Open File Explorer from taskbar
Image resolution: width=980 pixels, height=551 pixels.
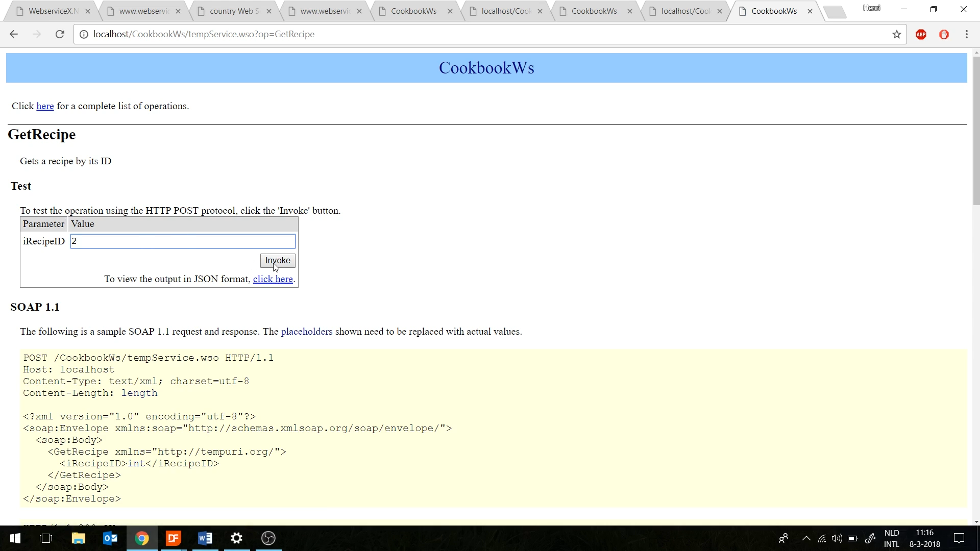click(x=78, y=538)
